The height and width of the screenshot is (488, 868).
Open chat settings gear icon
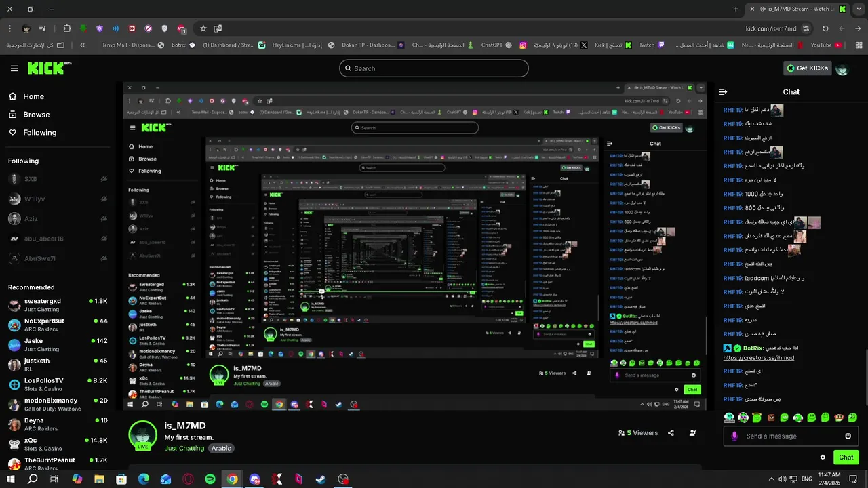[823, 457]
